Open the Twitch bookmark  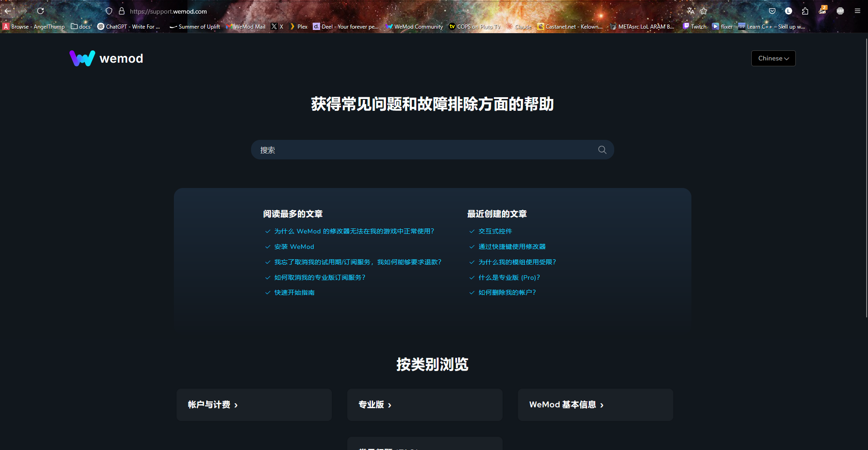coord(695,27)
